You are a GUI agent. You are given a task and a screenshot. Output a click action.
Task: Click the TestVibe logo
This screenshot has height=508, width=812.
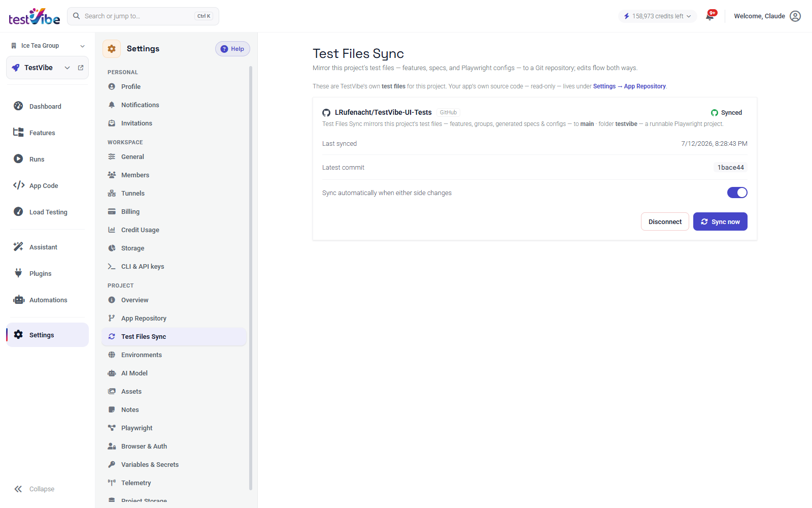coord(35,16)
